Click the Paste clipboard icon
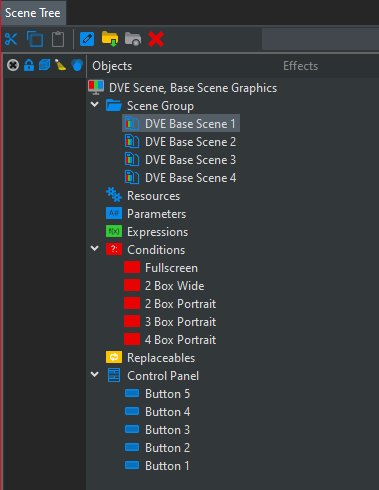 pos(58,39)
